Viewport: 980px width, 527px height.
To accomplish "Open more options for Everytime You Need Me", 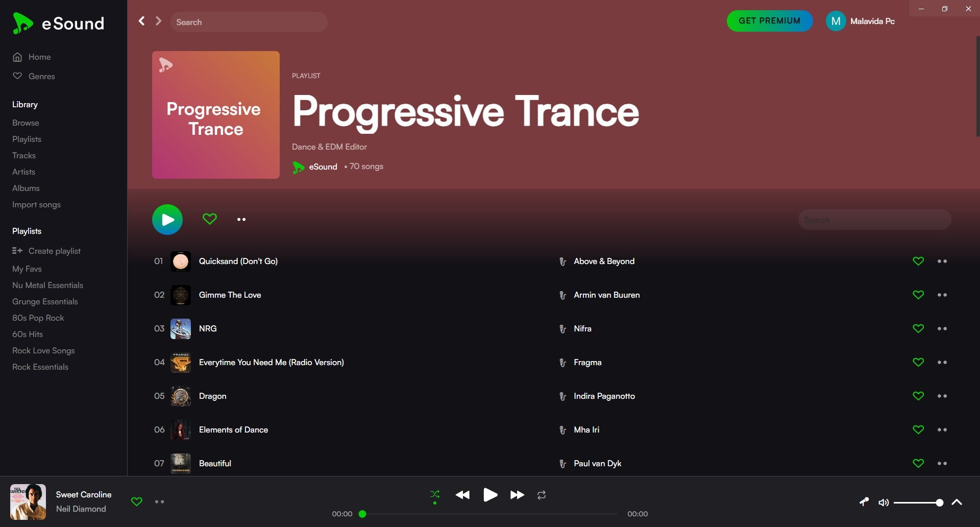I will (x=942, y=362).
